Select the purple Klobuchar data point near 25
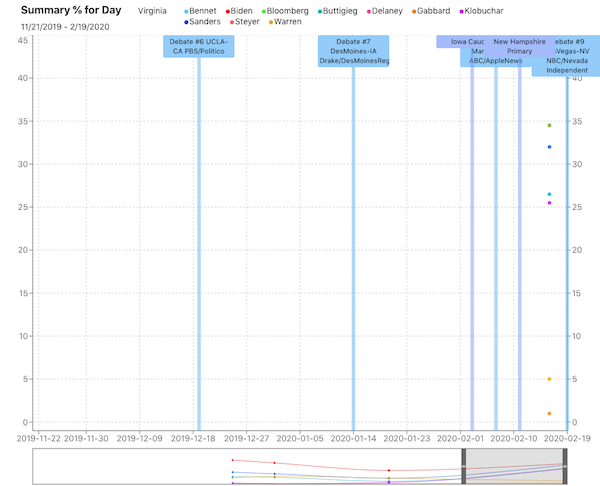Screen dimensions: 600x486 (549, 203)
